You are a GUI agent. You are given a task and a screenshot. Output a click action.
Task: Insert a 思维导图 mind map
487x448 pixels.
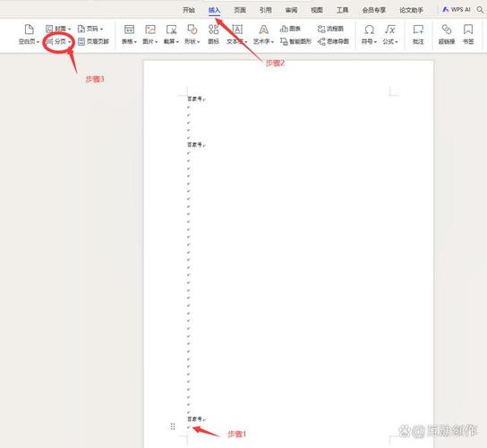(x=333, y=41)
